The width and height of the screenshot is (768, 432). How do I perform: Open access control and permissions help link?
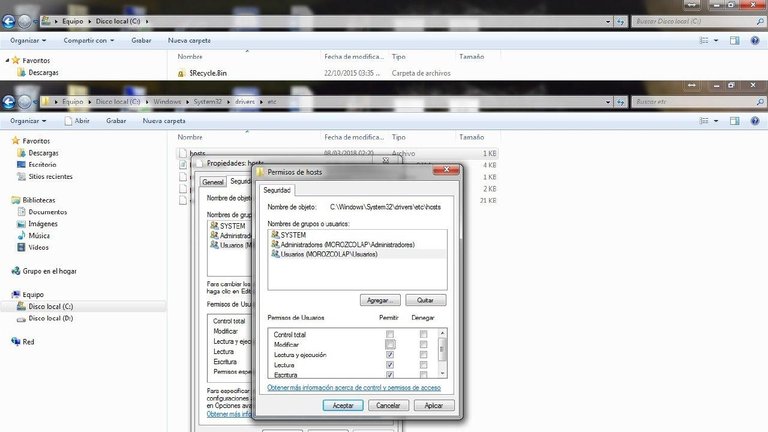point(354,387)
